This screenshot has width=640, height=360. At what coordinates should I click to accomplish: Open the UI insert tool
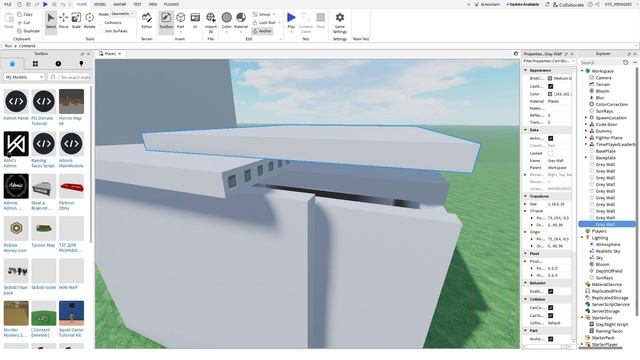pos(195,20)
